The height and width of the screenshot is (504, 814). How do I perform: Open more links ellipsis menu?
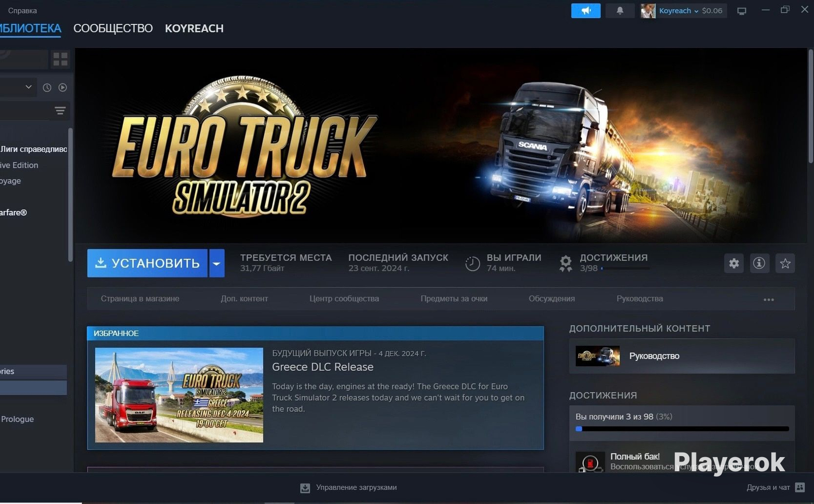click(x=768, y=299)
